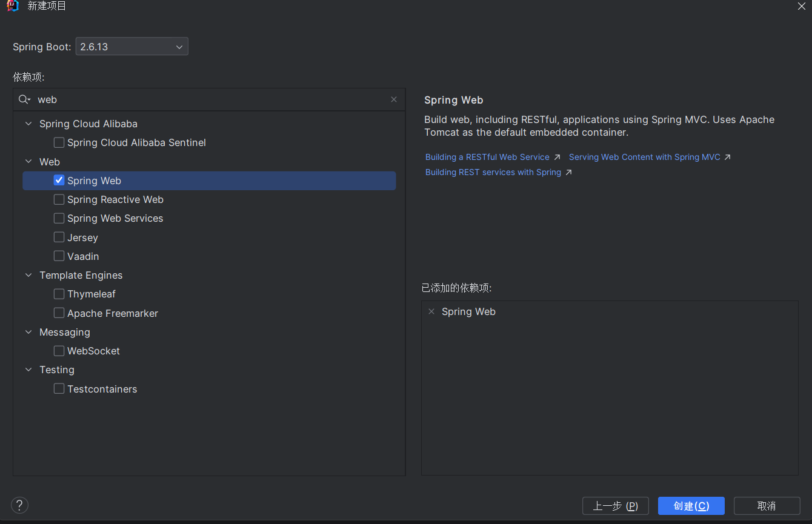The height and width of the screenshot is (524, 812).
Task: Click the Spring Web entry in added dependencies list
Action: click(x=468, y=311)
